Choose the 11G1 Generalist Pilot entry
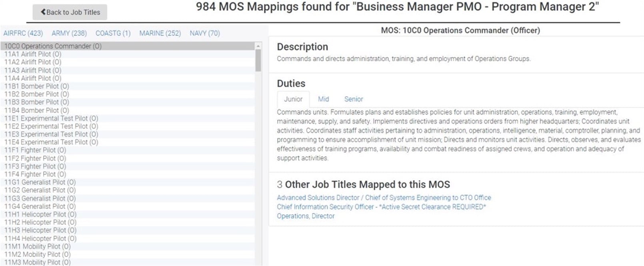Screen dimensions: 644x266 pyautogui.click(x=40, y=182)
